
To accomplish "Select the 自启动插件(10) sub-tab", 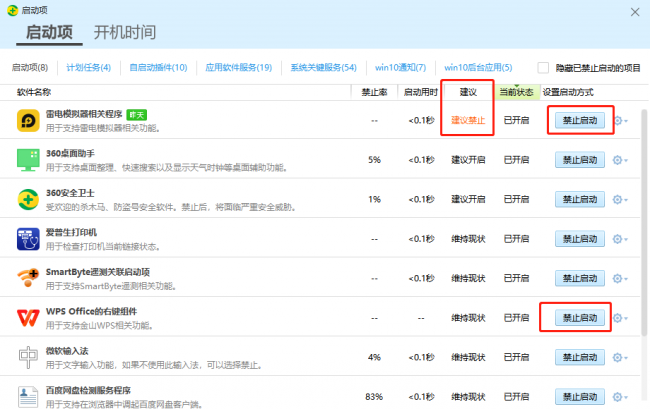I will 158,68.
